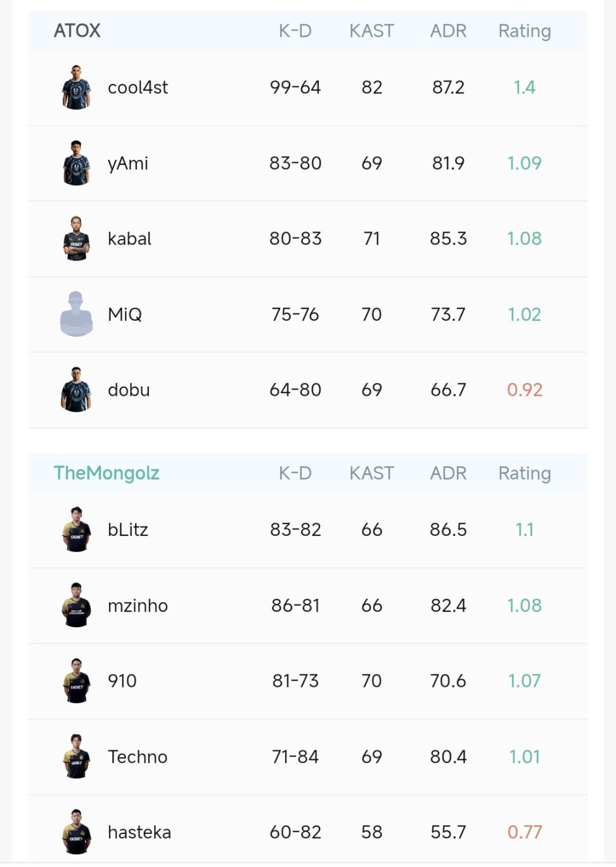Click TheMongolz KAST column header
This screenshot has height=867, width=616.
[371, 473]
